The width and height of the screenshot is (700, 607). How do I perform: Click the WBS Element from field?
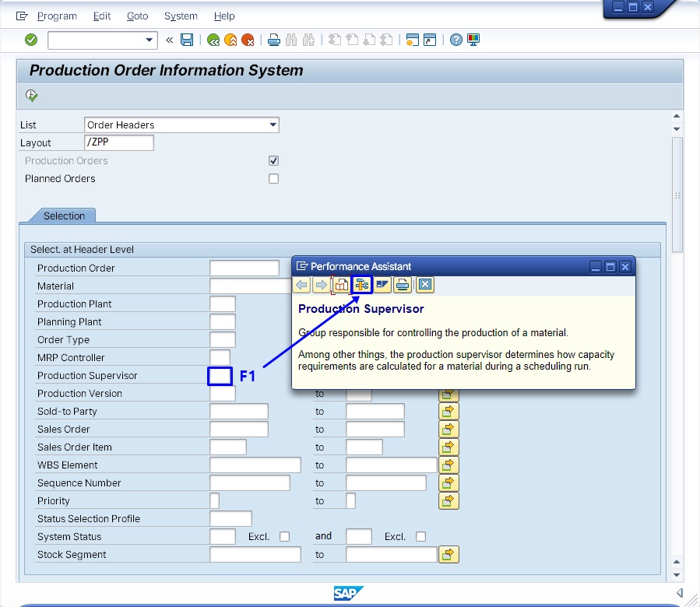pyautogui.click(x=255, y=465)
